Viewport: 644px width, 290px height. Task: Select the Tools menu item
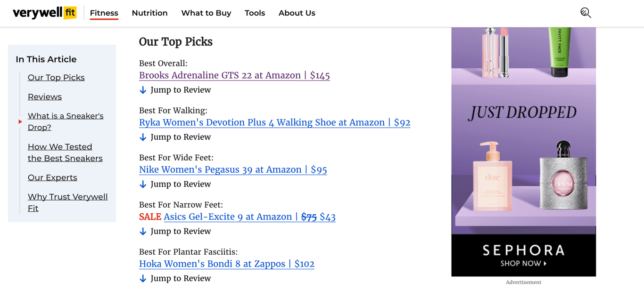click(255, 13)
